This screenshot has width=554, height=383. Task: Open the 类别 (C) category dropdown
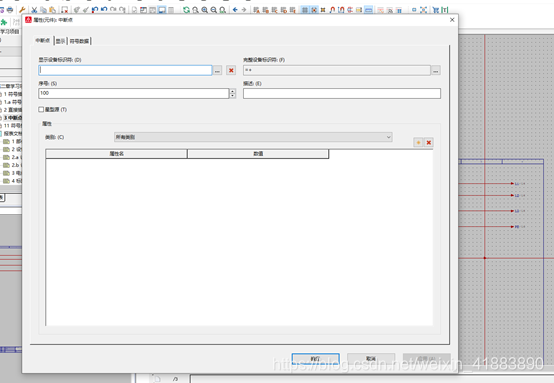[x=253, y=137]
